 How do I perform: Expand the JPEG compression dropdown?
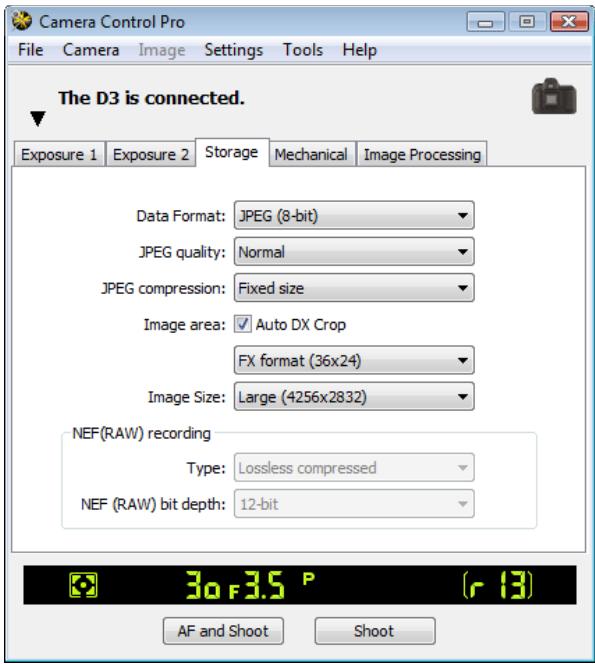coord(354,288)
